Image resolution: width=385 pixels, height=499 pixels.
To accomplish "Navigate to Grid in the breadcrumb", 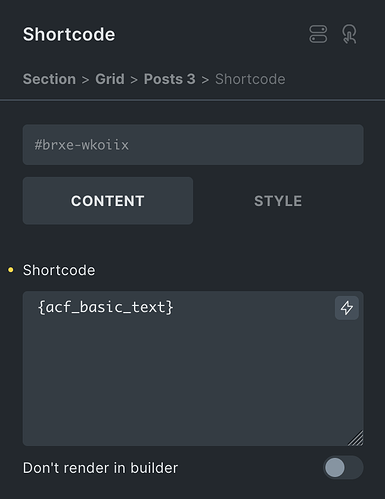I will (110, 79).
